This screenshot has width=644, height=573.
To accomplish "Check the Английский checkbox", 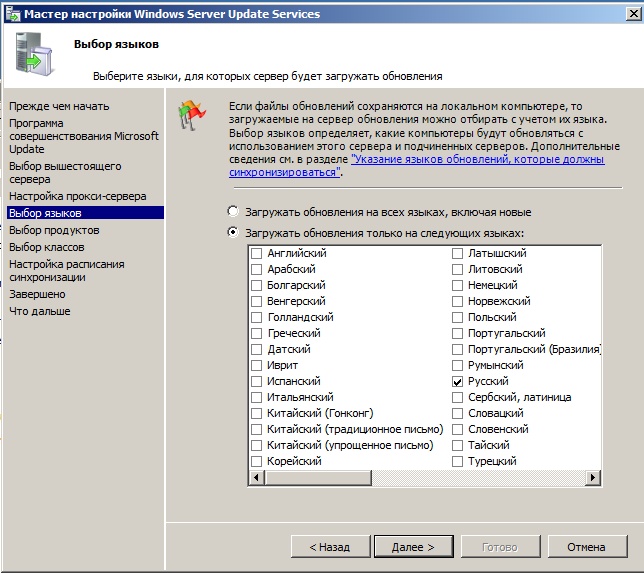I will pos(257,253).
